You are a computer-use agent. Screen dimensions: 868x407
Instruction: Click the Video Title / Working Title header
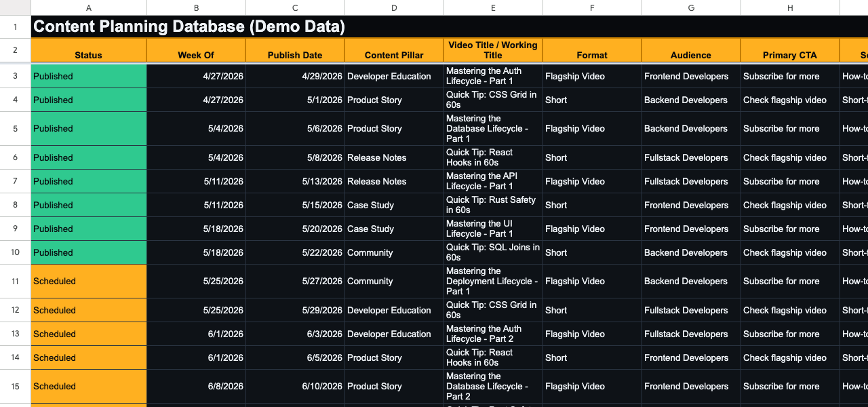493,50
